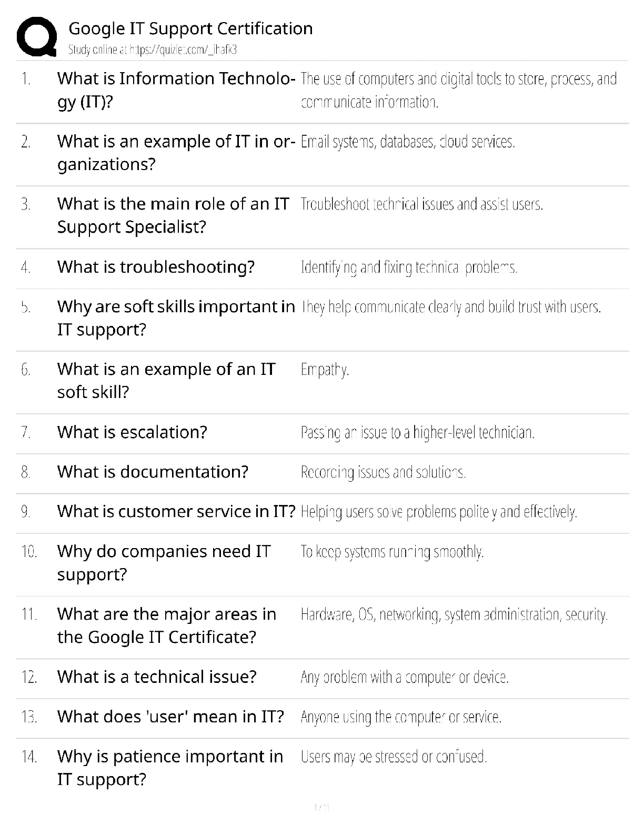The width and height of the screenshot is (644, 834).
Task: Select the 'What is documentation?' question
Action: (153, 472)
